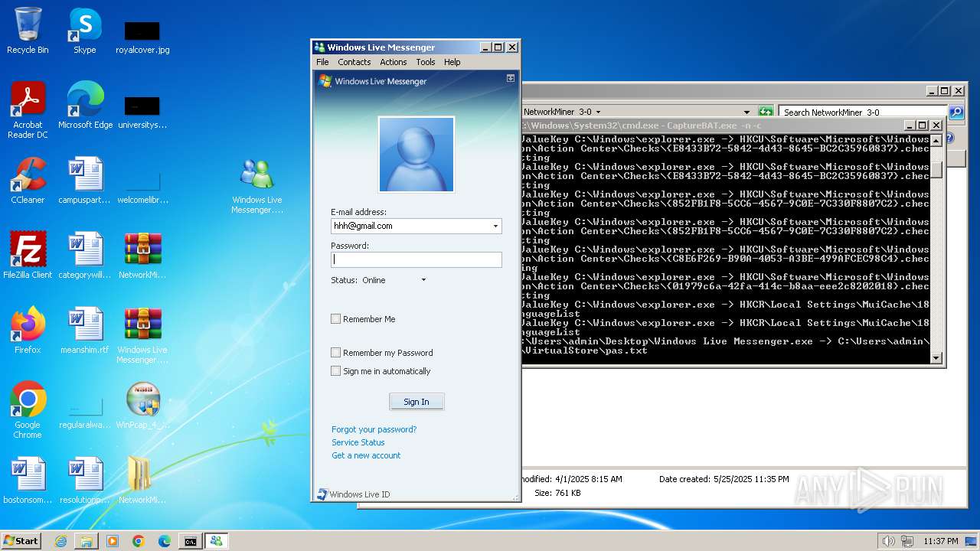The image size is (980, 551).
Task: Open the Help menu
Action: pos(452,62)
